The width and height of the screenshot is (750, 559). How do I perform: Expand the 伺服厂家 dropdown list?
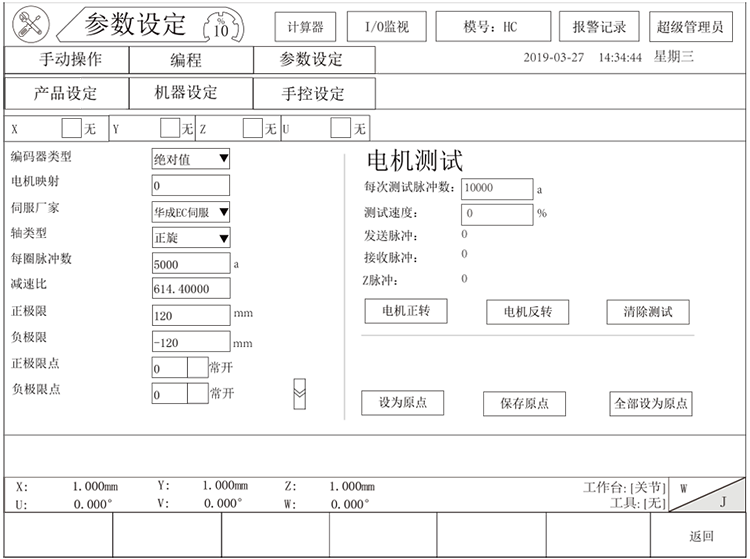tap(190, 211)
